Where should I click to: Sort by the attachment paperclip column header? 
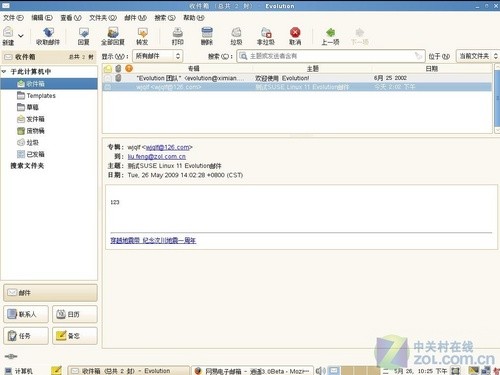click(118, 69)
